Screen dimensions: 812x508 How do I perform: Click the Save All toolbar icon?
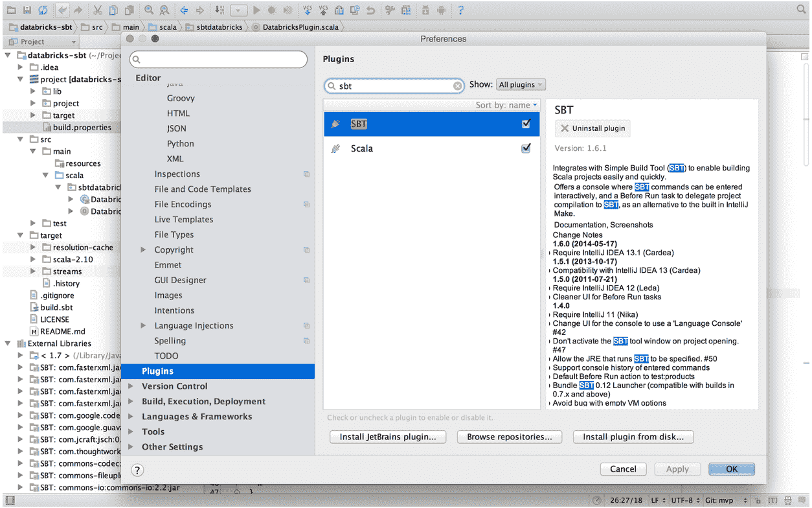tap(27, 10)
